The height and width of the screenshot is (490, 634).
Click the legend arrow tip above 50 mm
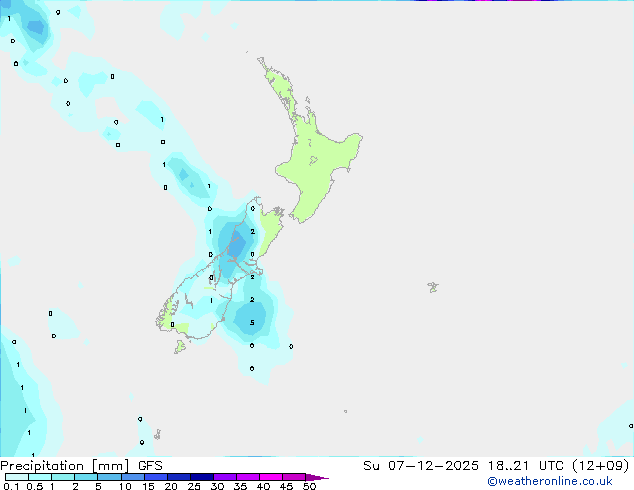coord(317,477)
